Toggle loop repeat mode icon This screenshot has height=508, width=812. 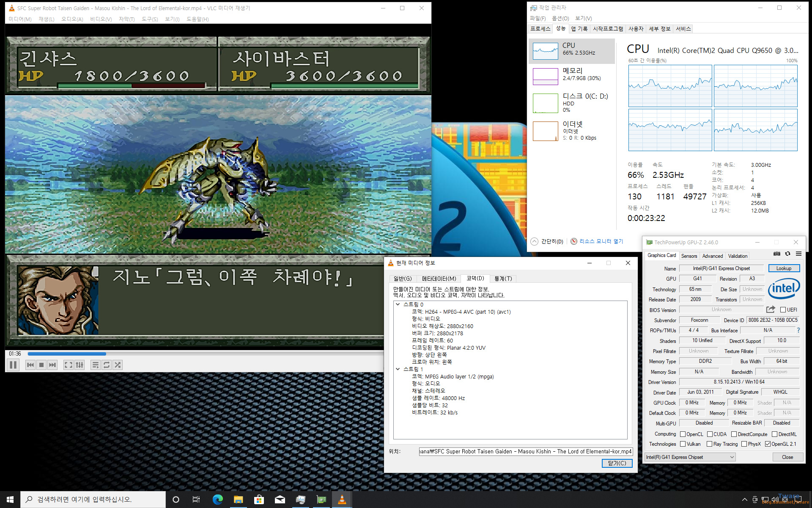tap(107, 365)
